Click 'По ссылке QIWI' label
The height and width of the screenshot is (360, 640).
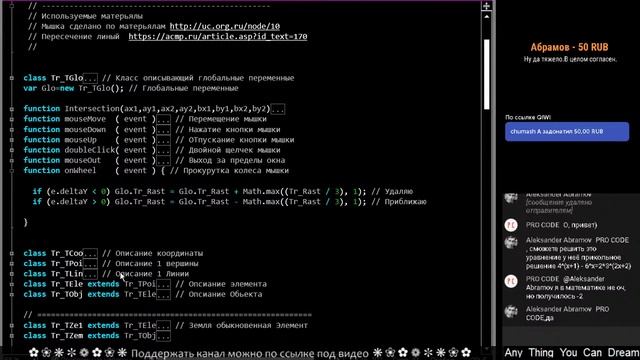[x=528, y=117]
